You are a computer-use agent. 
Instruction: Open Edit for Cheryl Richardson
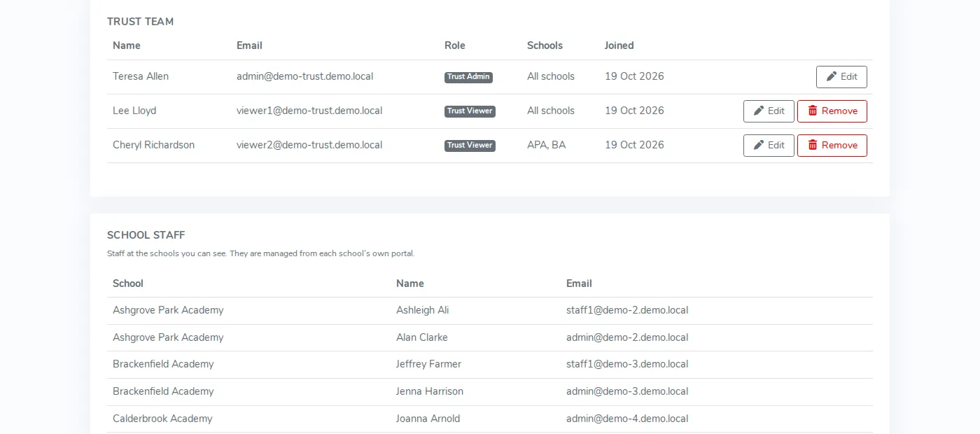click(x=769, y=146)
